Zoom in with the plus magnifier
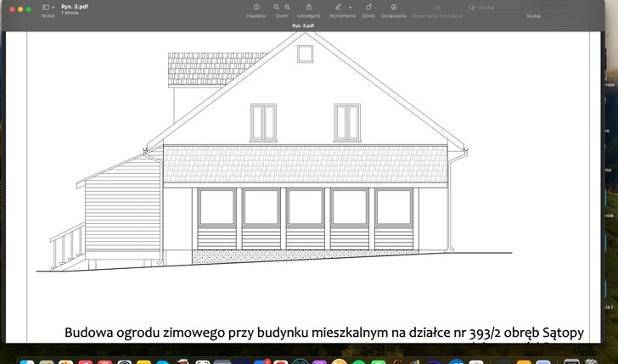Image resolution: width=618 pixels, height=364 pixels. click(x=287, y=7)
